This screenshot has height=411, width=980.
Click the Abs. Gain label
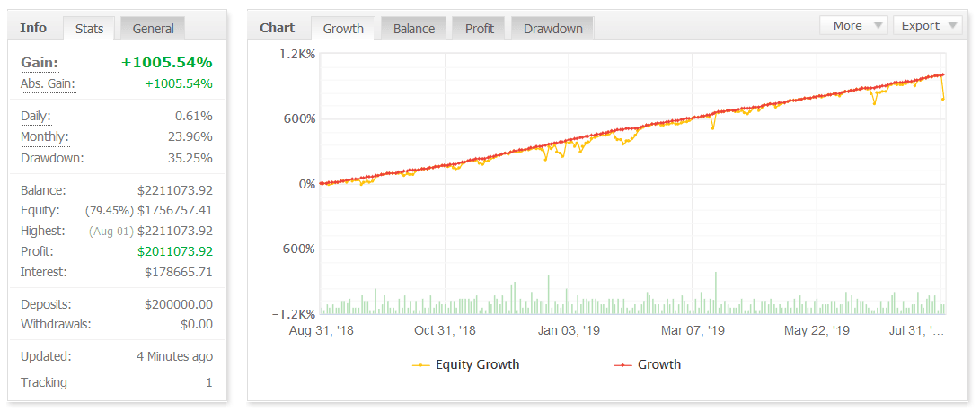click(48, 84)
